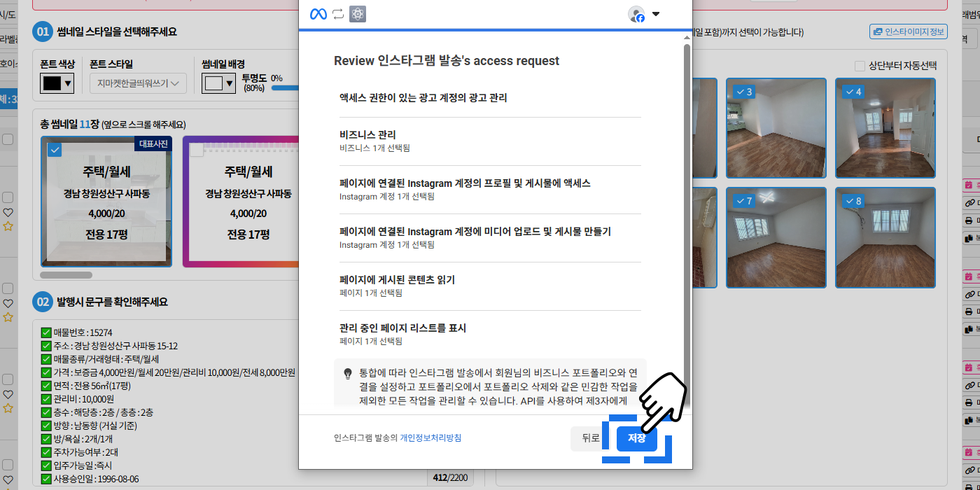Toggle the 주소 checkbox
980x490 pixels.
click(x=47, y=346)
